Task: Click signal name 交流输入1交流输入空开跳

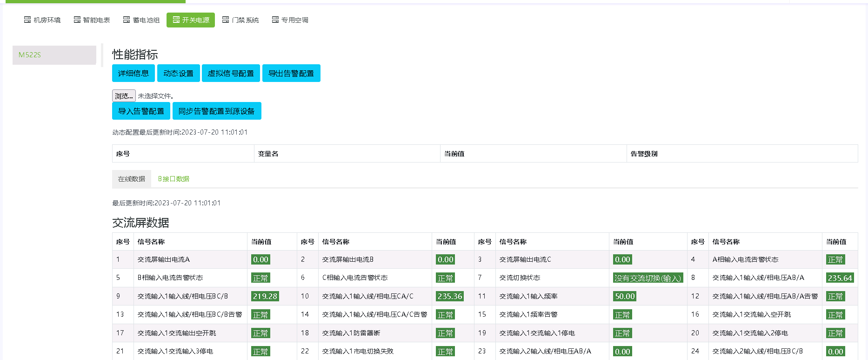Action: 752,314
